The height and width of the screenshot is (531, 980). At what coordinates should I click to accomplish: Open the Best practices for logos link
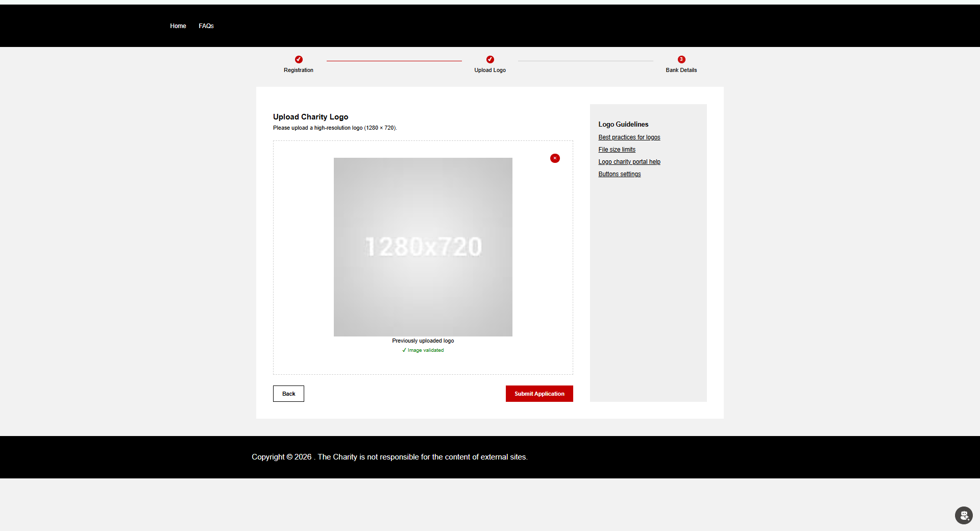click(629, 137)
